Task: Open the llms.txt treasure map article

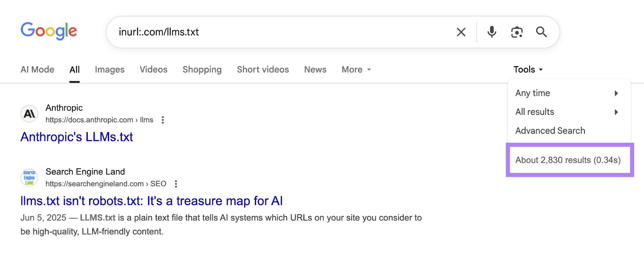Action: [152, 201]
